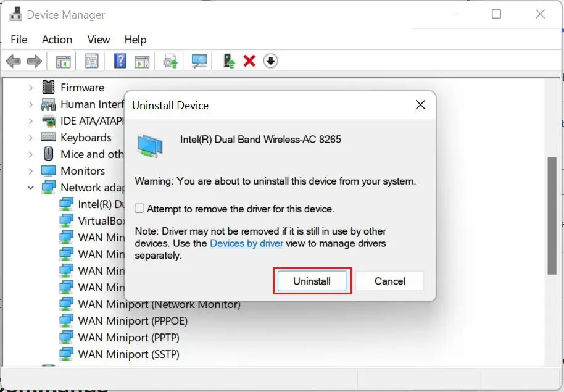Click the Back navigation arrow
The height and width of the screenshot is (392, 564).
click(14, 60)
